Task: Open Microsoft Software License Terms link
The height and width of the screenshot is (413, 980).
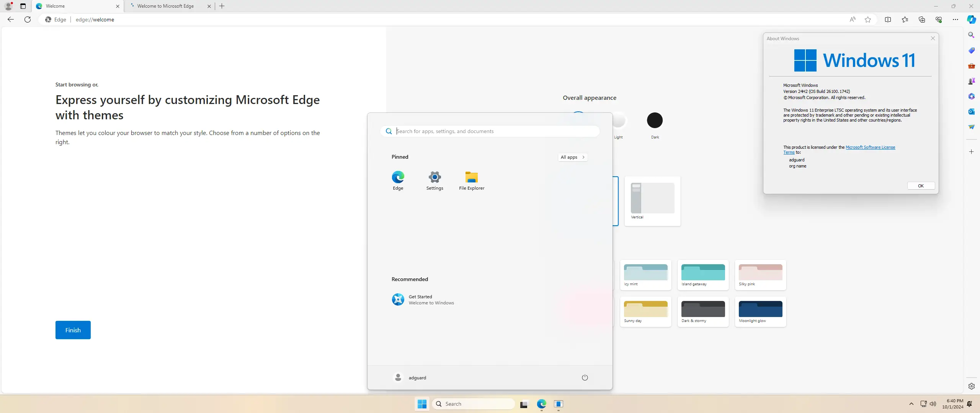Action: 870,147
